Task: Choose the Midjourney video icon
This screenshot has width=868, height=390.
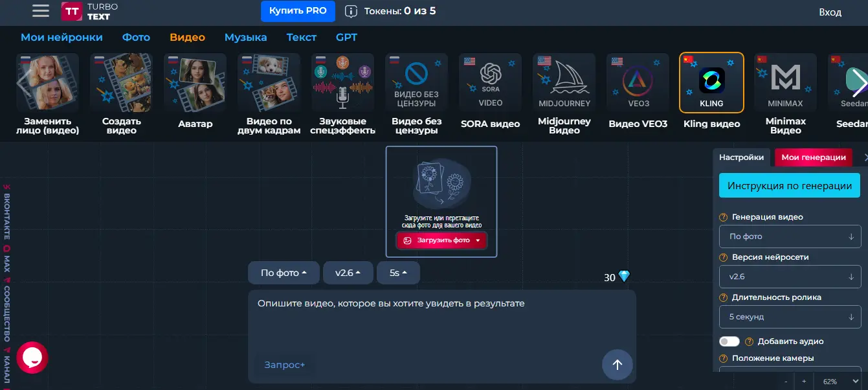Action: 564,83
